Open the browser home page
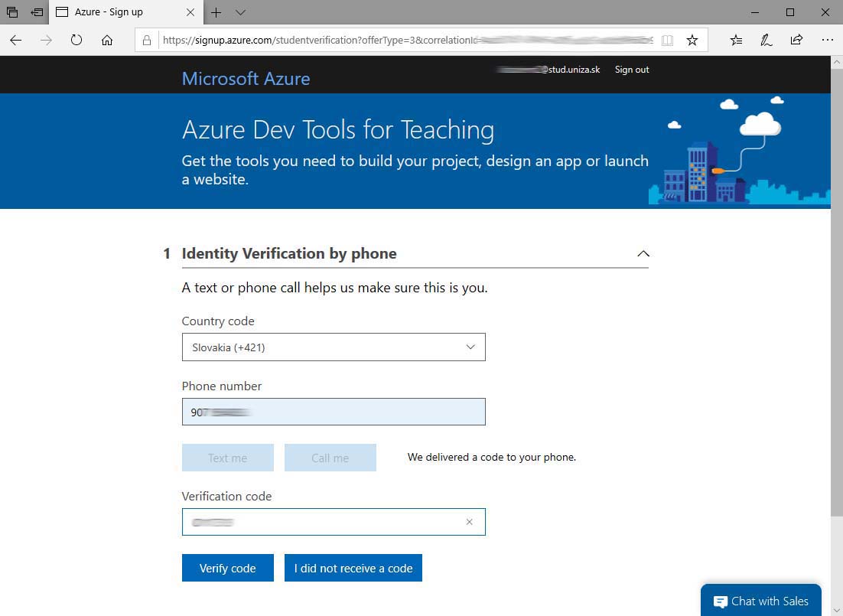The height and width of the screenshot is (616, 843). tap(107, 40)
